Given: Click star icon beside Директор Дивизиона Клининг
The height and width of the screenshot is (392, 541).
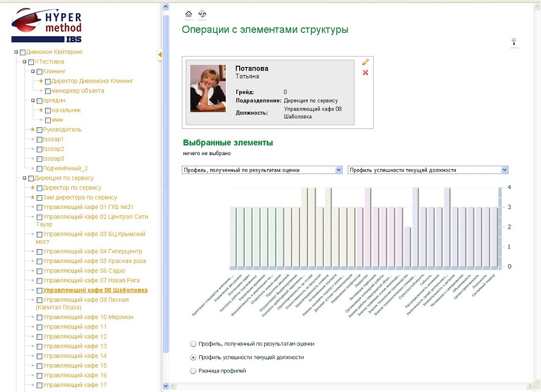Looking at the screenshot, I should pos(41,81).
